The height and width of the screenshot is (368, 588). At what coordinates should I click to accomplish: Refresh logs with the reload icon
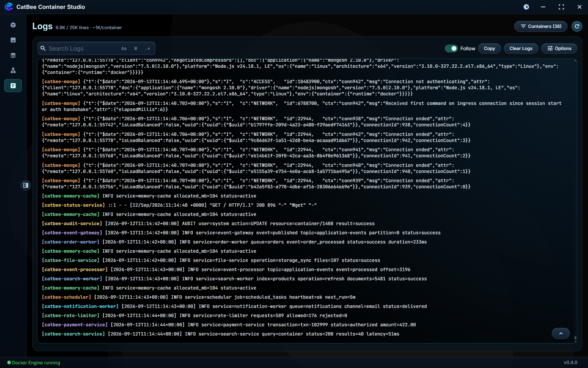tap(577, 26)
